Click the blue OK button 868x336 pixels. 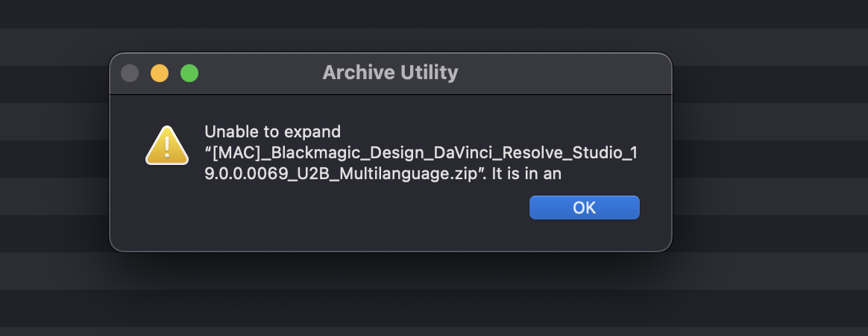(584, 208)
